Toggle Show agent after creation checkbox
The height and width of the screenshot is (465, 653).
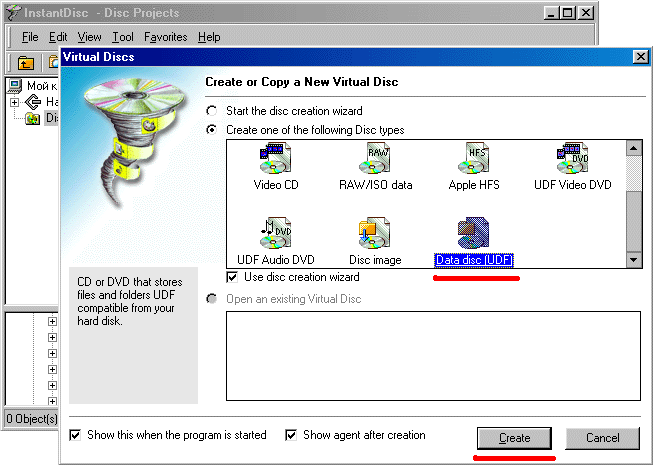pos(291,435)
